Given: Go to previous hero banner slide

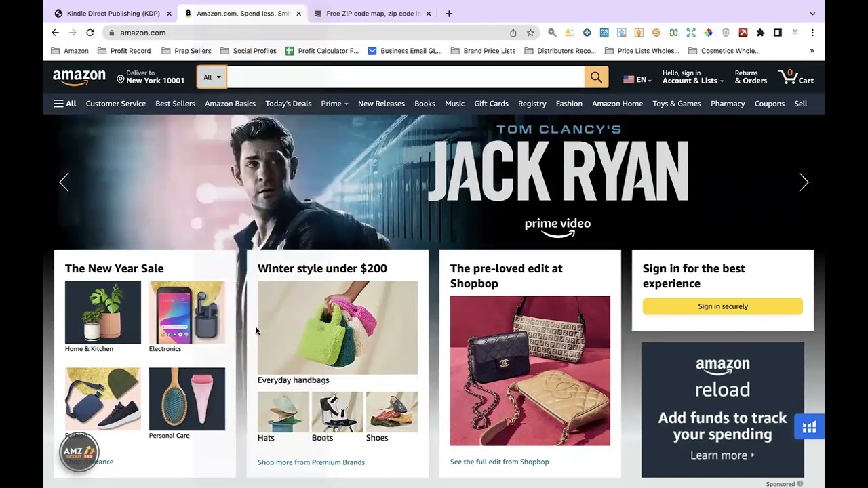Looking at the screenshot, I should (64, 182).
